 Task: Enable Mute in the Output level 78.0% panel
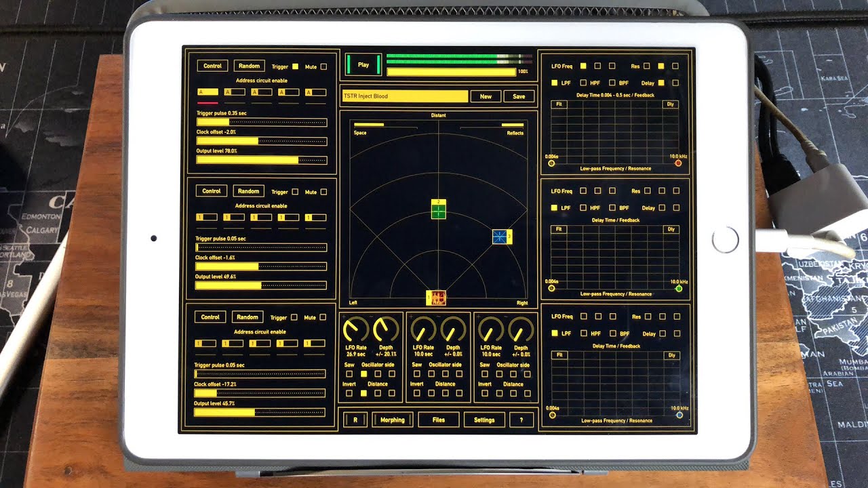click(323, 66)
